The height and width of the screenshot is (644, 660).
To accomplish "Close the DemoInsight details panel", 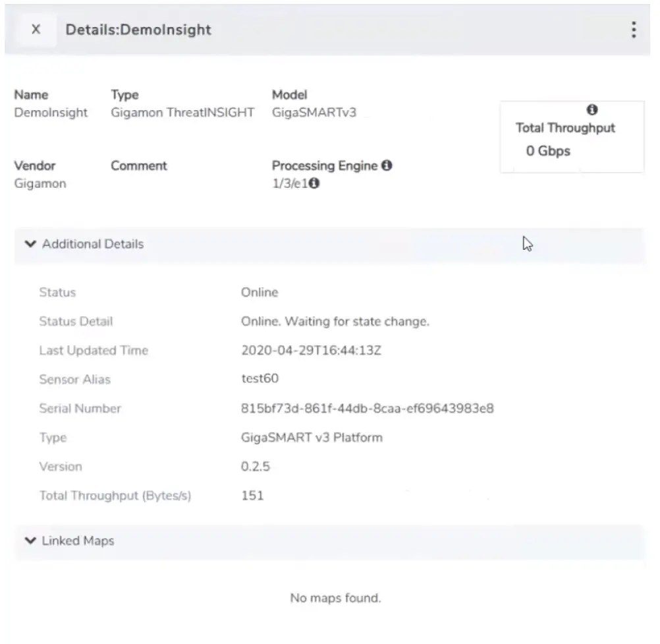I will coord(36,29).
